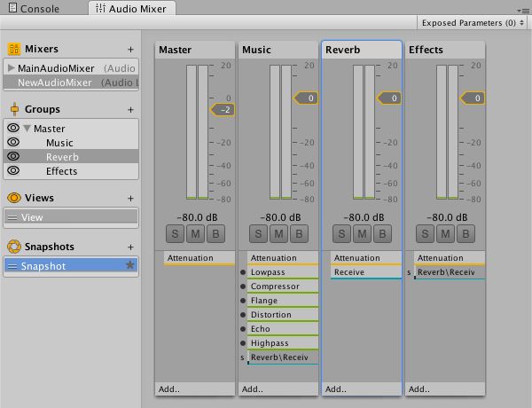
Task: Mute the Master channel
Action: click(x=195, y=234)
